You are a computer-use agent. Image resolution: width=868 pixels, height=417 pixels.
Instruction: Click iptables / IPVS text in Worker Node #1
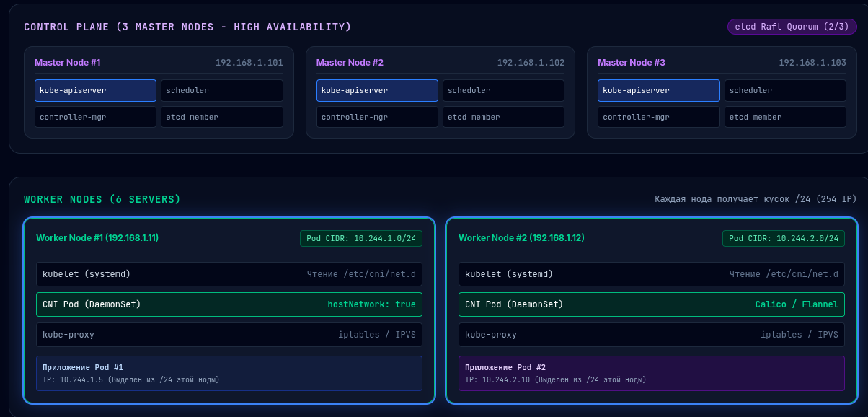click(377, 335)
